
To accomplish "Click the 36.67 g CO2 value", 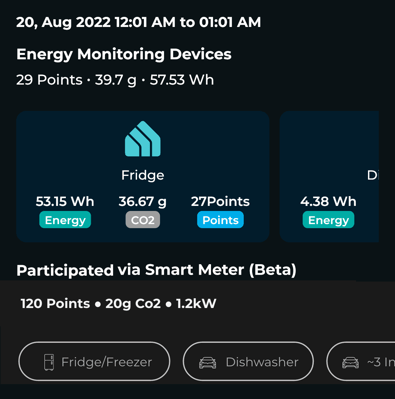I will click(143, 202).
